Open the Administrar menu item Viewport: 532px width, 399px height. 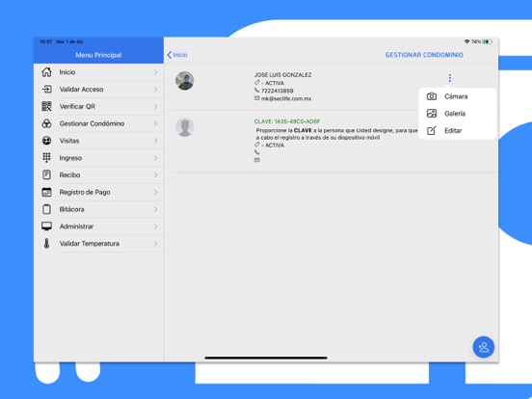99,226
